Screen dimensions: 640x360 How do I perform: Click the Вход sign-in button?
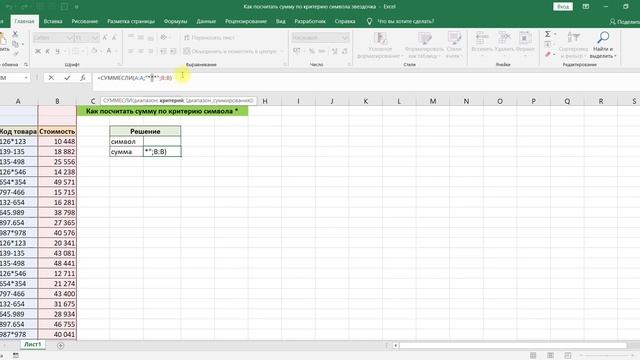pyautogui.click(x=563, y=7)
